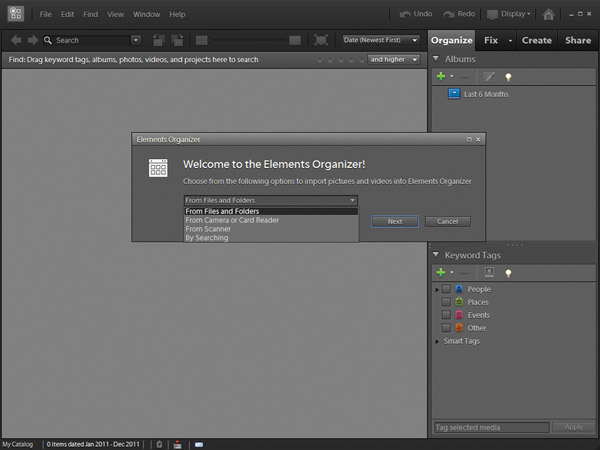
Task: Click the green plus in Albums panel
Action: click(x=441, y=77)
